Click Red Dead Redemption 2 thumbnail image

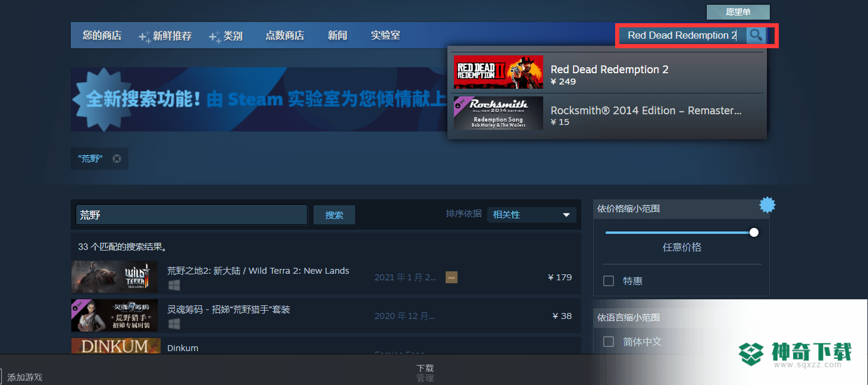click(498, 72)
